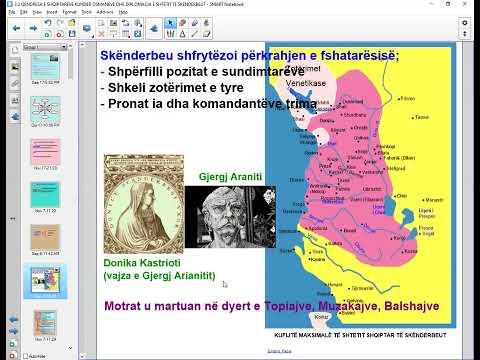The width and height of the screenshot is (480, 360).
Task: Open the Format menu
Action: coord(69,12)
